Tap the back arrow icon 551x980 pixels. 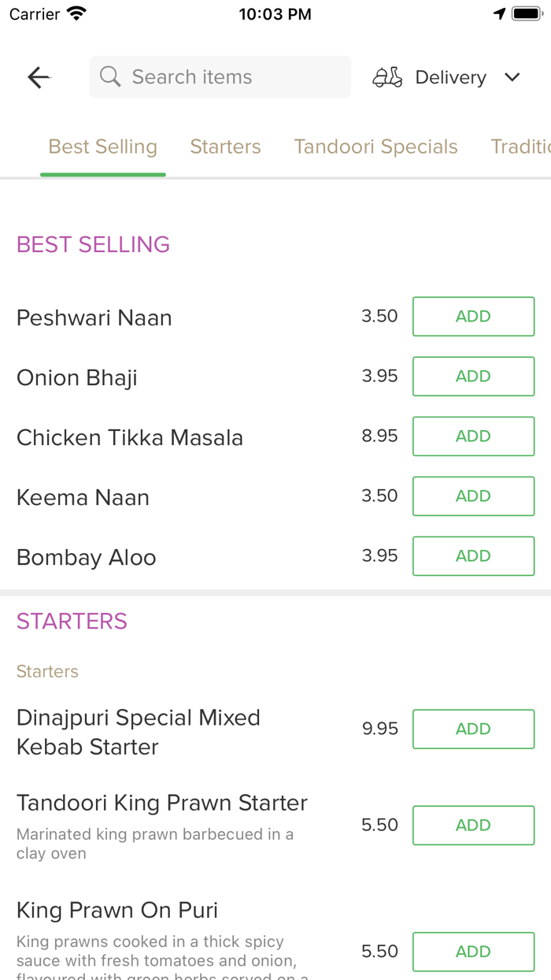[39, 77]
